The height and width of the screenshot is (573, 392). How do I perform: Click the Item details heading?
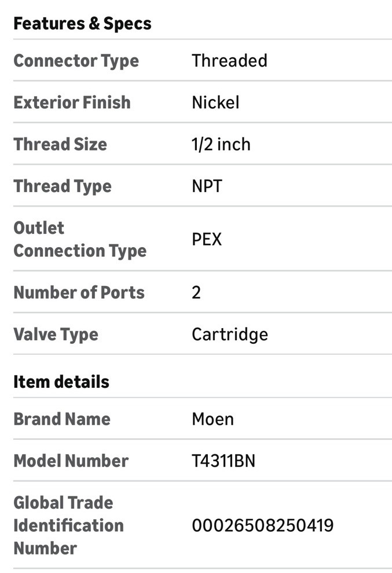click(61, 382)
